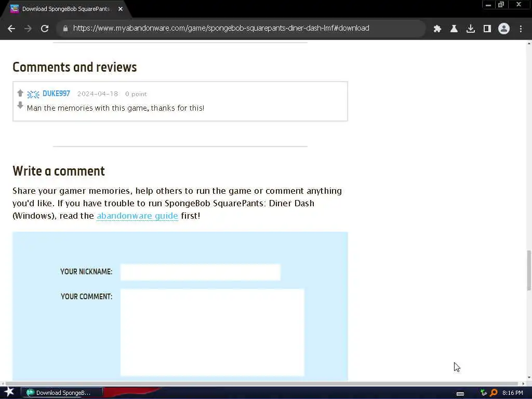The image size is (532, 399).
Task: Open the abandonware guide link
Action: 137,216
